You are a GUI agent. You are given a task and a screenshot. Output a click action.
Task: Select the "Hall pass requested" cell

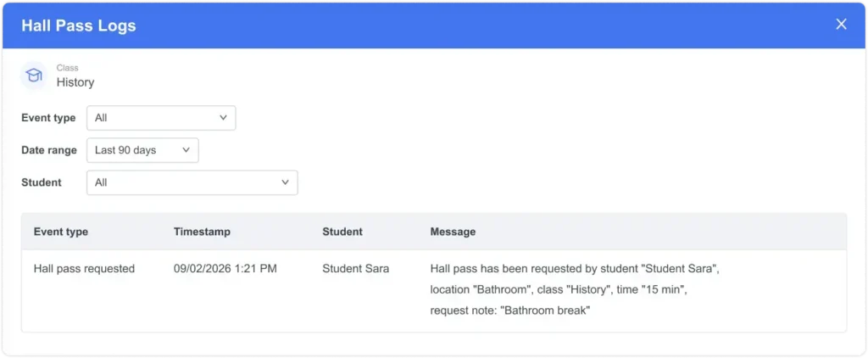click(84, 269)
